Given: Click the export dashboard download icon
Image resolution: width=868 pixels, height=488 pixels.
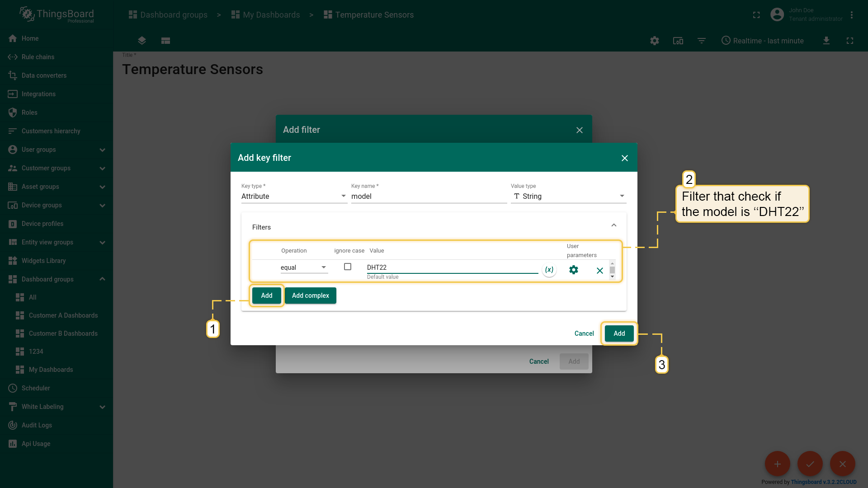Looking at the screenshot, I should pos(826,41).
